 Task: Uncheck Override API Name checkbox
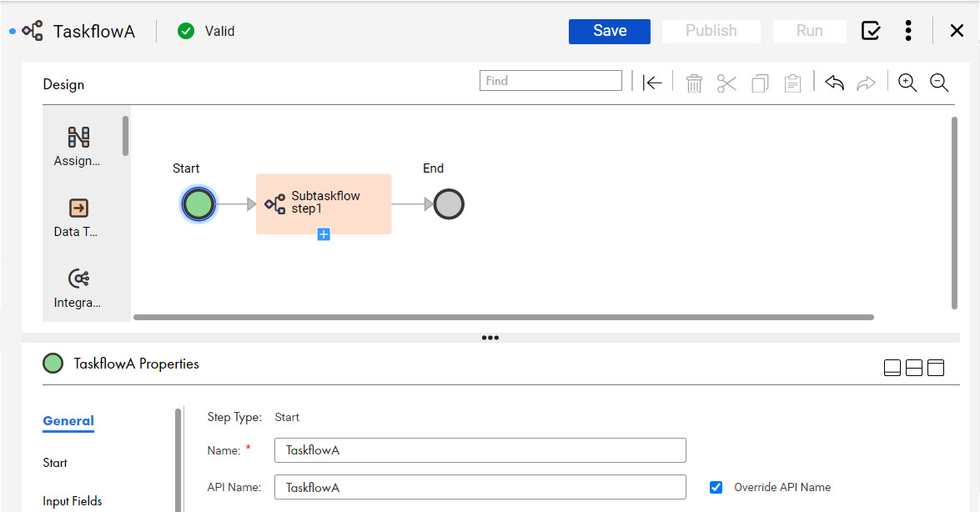716,487
